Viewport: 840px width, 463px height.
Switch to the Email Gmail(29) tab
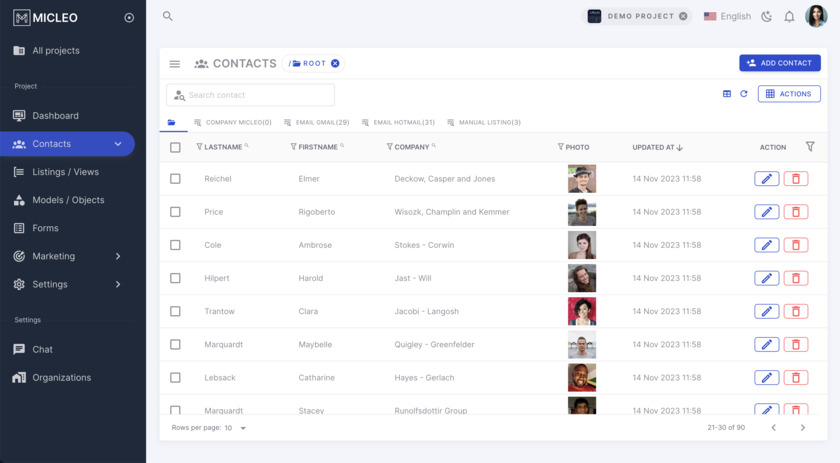tap(317, 123)
